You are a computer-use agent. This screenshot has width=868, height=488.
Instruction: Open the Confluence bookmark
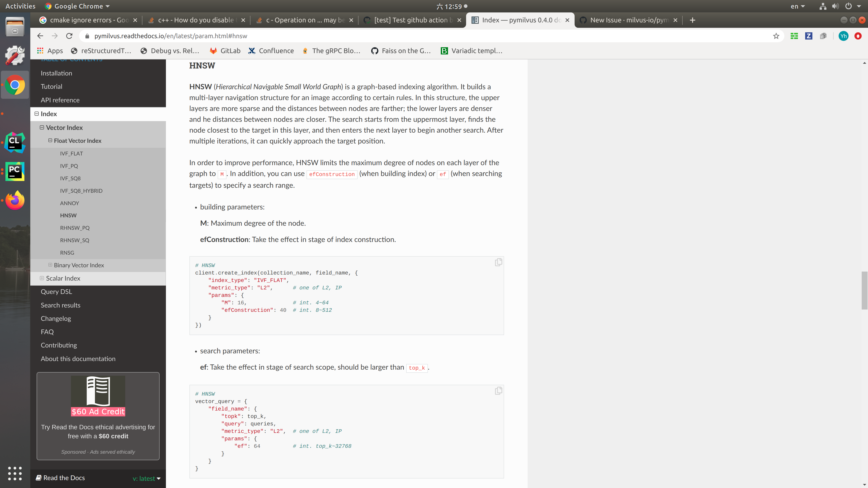[x=271, y=51]
